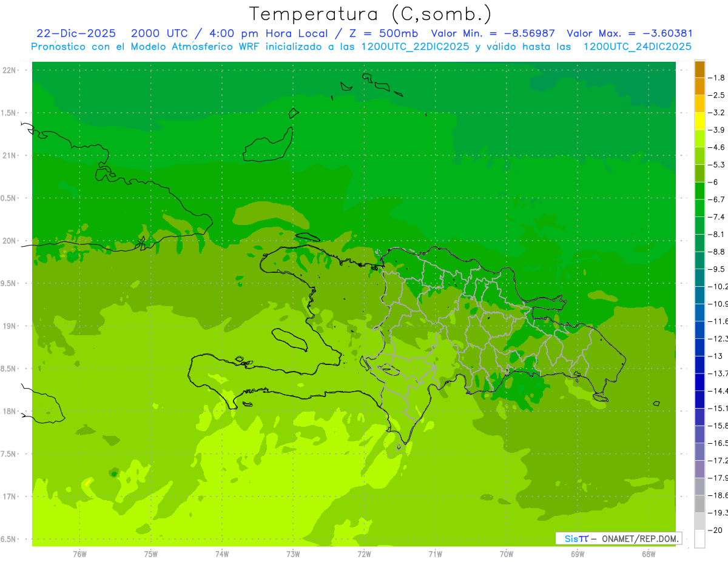Click the '-1.8' colorbar label
This screenshot has width=728, height=562.
pyautogui.click(x=716, y=78)
